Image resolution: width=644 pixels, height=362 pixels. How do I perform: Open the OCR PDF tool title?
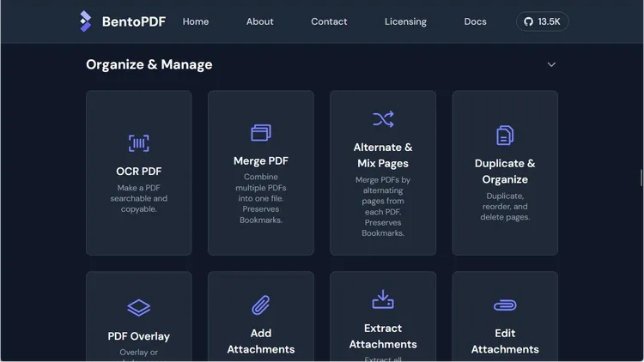click(139, 172)
